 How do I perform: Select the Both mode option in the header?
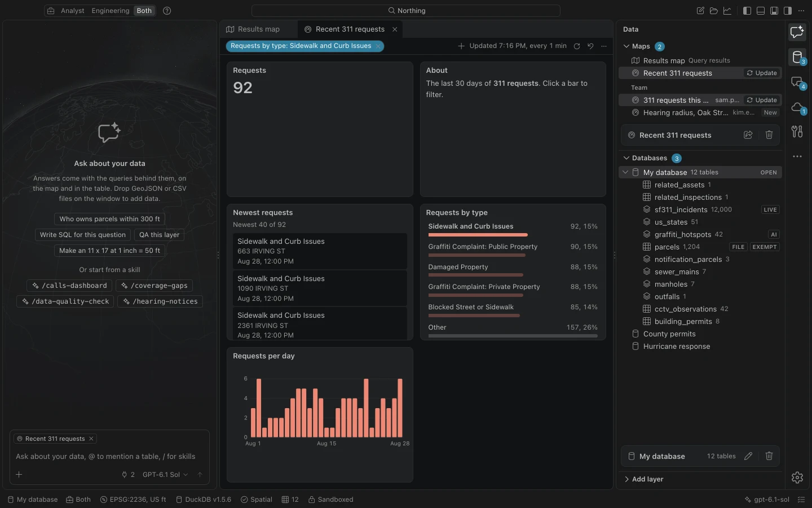coord(144,11)
